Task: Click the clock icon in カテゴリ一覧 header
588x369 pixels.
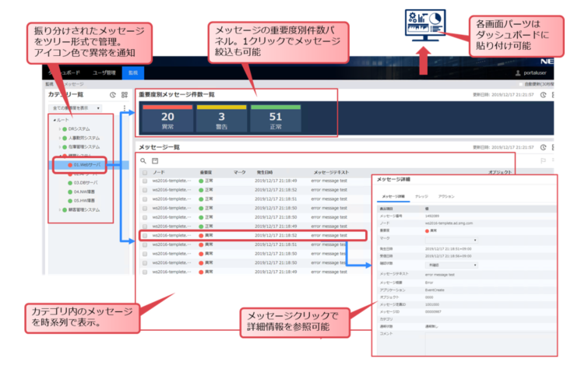Action: pos(112,94)
